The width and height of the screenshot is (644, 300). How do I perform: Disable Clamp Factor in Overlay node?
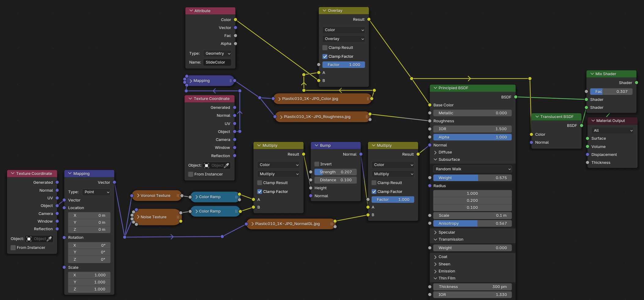325,57
